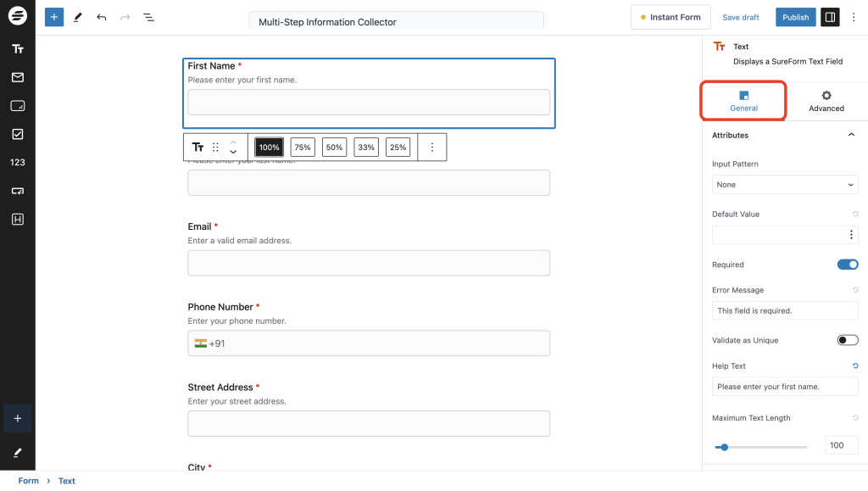Screen dimensions: 868x491
Task: Toggle the settings sidebar panel icon
Action: (830, 16)
